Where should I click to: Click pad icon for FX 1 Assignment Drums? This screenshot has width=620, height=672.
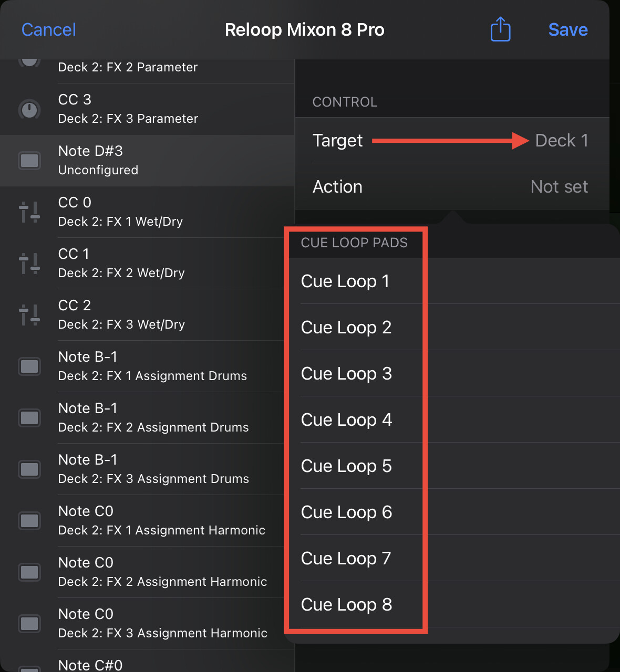(29, 366)
